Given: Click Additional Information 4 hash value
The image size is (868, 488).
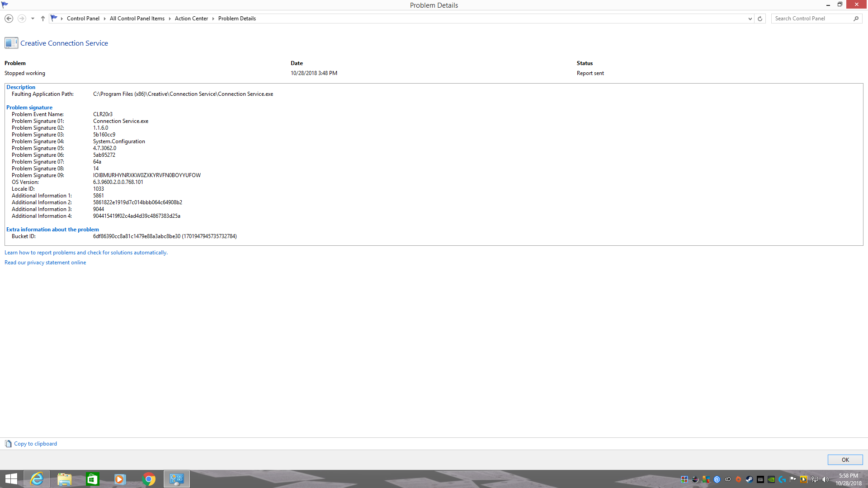Looking at the screenshot, I should [137, 216].
